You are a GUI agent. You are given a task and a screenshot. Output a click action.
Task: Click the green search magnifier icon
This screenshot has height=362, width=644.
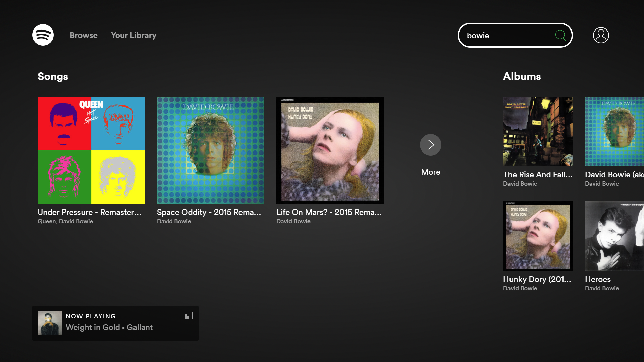[560, 35]
